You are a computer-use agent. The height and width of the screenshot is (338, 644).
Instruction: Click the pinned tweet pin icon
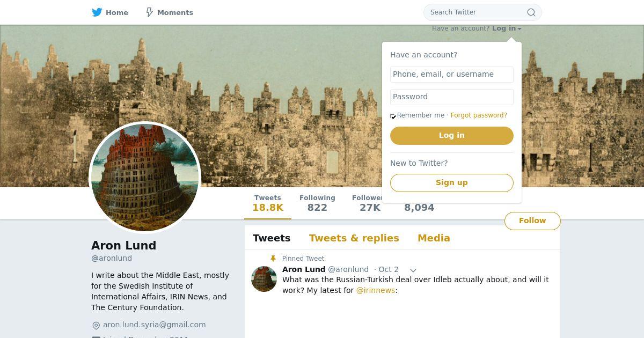pyautogui.click(x=273, y=259)
